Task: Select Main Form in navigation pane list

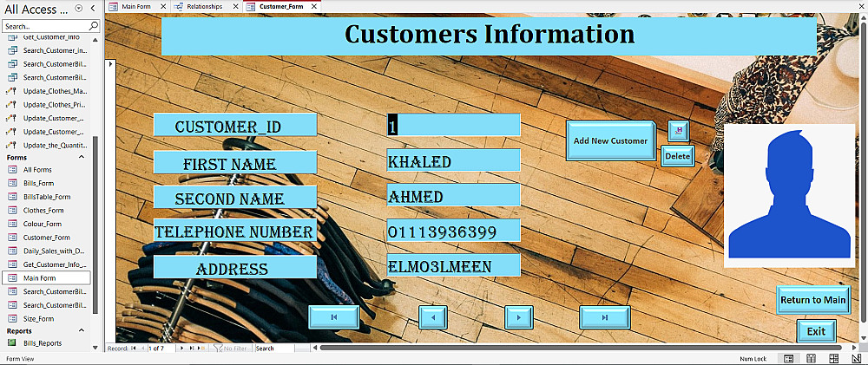Action: pyautogui.click(x=45, y=277)
